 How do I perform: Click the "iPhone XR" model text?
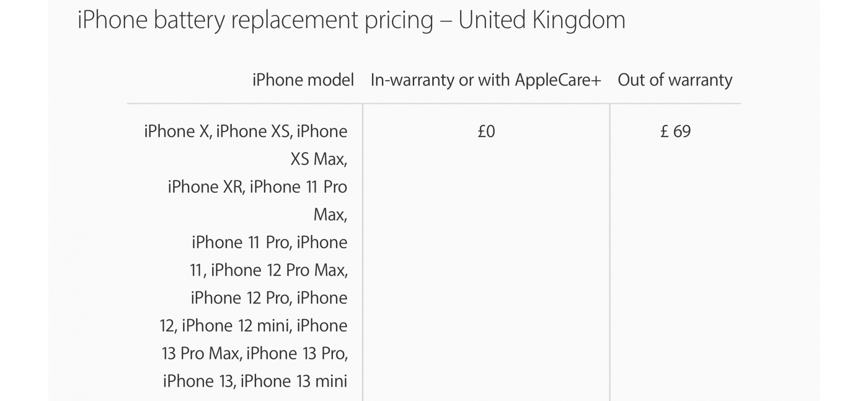coord(206,187)
